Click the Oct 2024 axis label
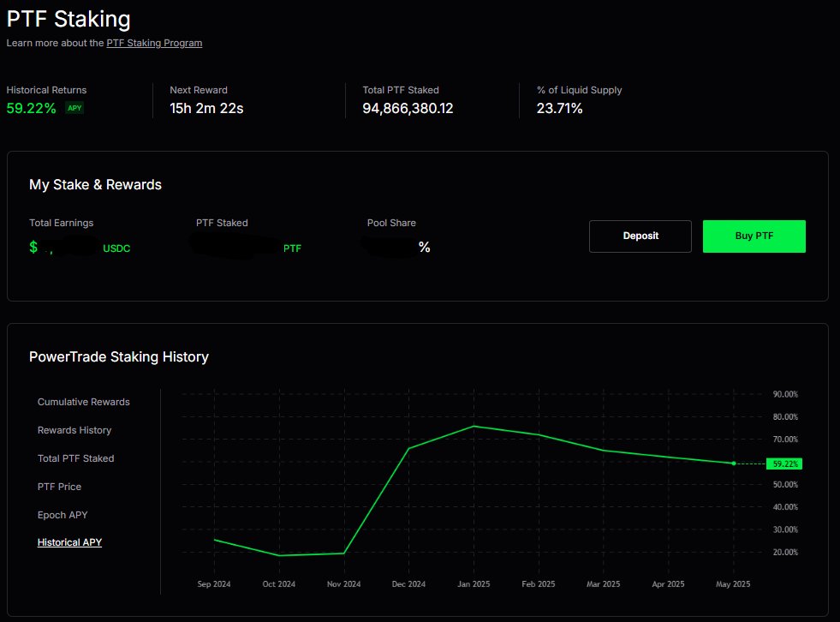Screen dimensions: 840x622 click(x=278, y=584)
